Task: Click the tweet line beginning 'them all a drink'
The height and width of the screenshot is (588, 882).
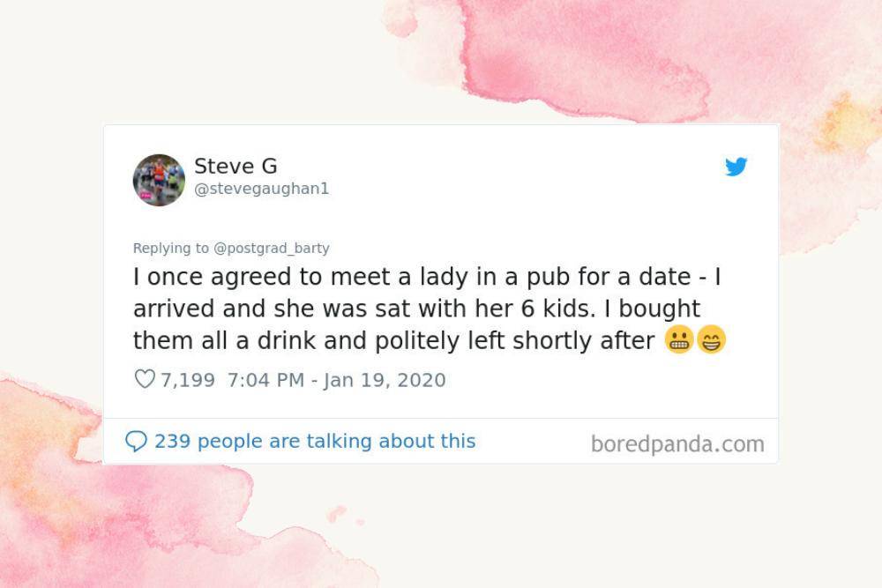Action: 393,340
